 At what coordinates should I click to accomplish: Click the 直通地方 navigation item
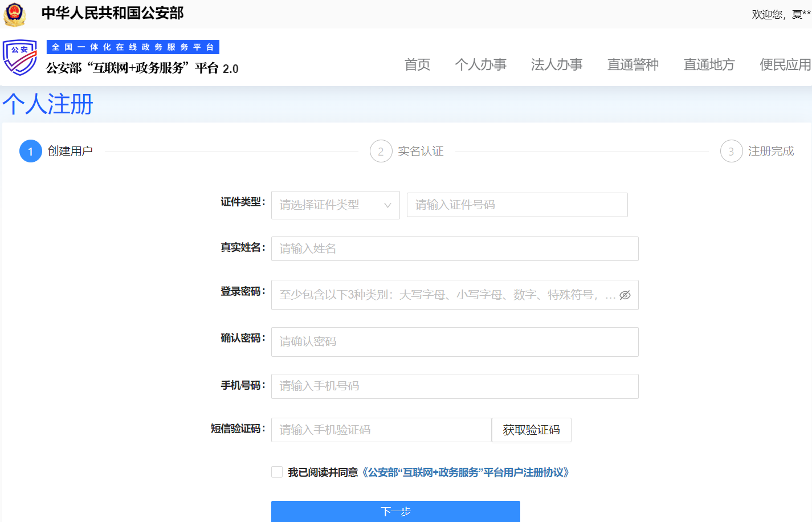click(708, 65)
